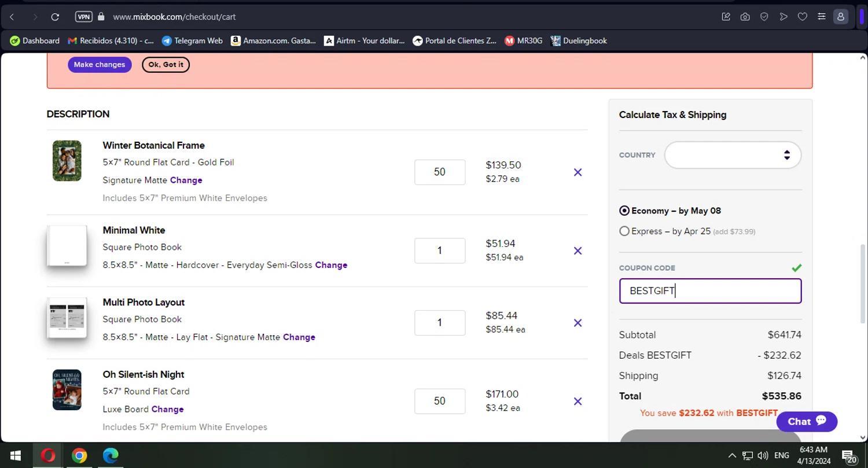This screenshot has height=468, width=868.
Task: Open the Recibidos Gmail bookmark
Action: coord(111,40)
